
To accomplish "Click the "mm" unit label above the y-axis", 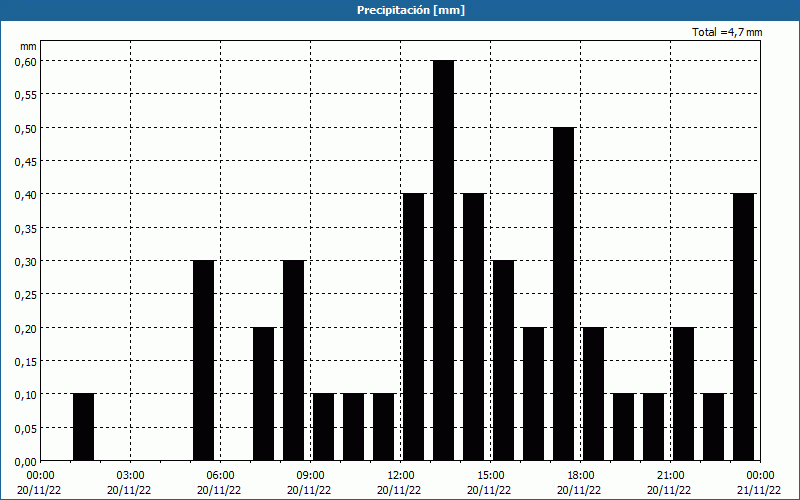I will coord(29,46).
